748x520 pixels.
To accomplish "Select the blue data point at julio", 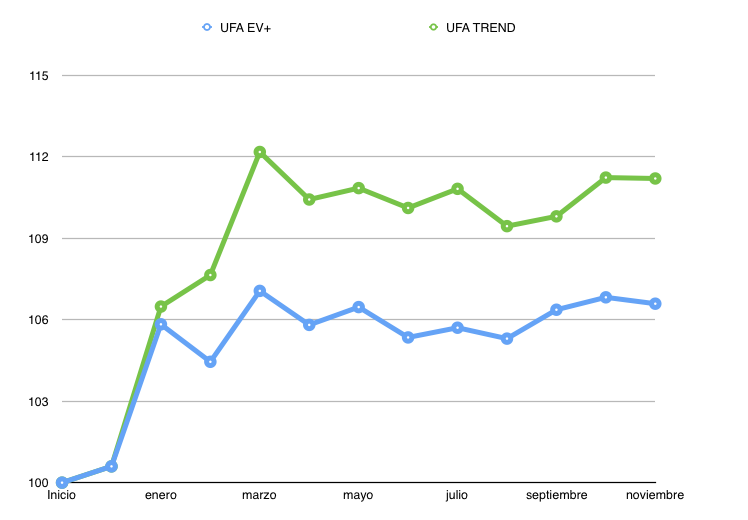I will pyautogui.click(x=457, y=328).
